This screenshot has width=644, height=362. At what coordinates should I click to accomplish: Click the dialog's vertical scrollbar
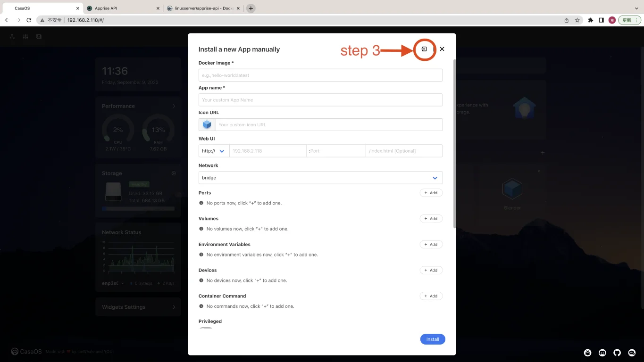tap(454, 141)
